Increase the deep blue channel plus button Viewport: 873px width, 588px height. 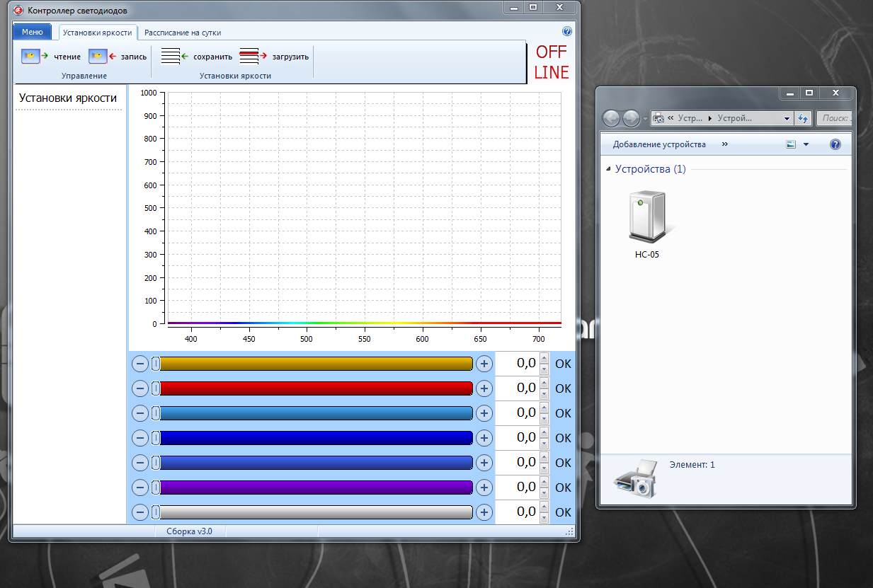[484, 438]
